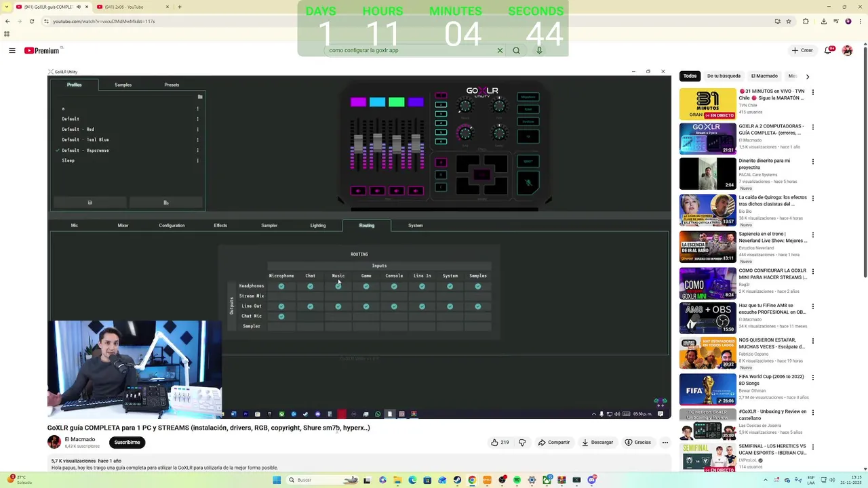Dislike the video with thumbs down
The image size is (868, 488).
[x=522, y=442]
